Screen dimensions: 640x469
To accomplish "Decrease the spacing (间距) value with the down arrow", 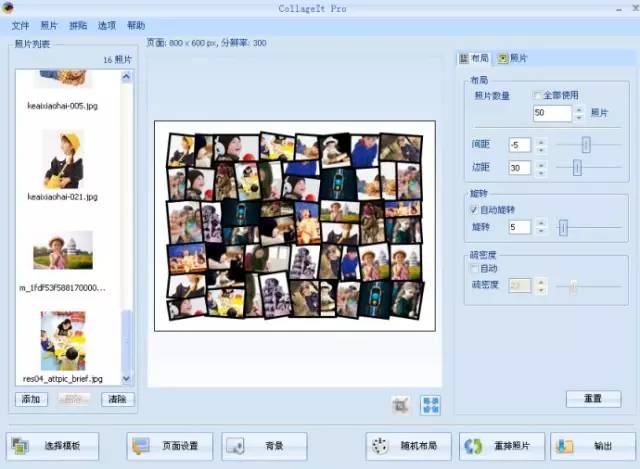I will tap(541, 150).
